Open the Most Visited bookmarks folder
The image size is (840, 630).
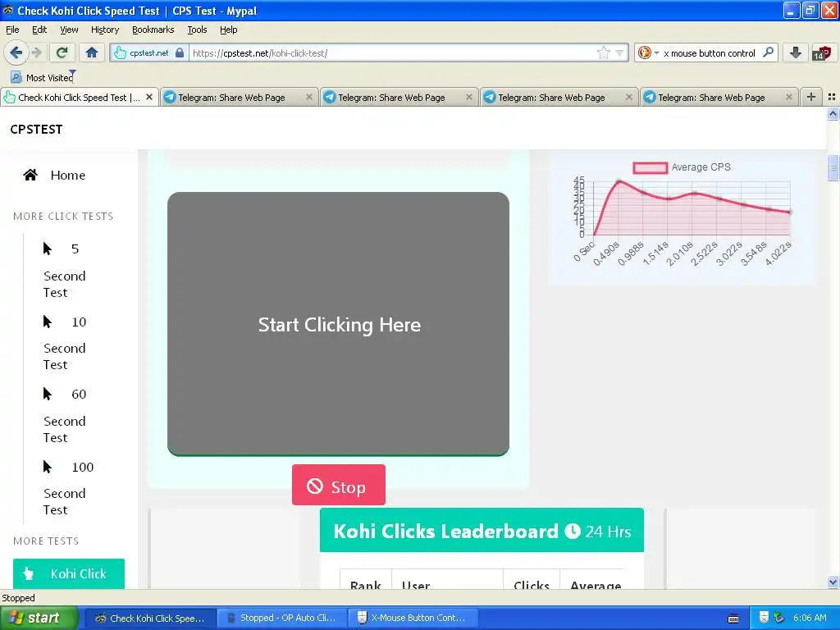[43, 77]
